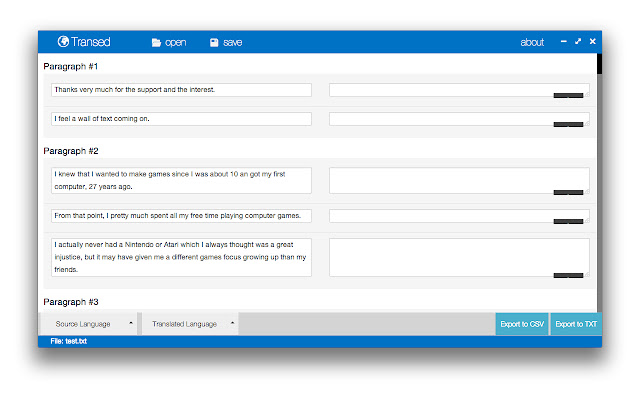Click source text "I feel a wall of text coming on."
Viewport: 640px width, 400px height.
[181, 119]
